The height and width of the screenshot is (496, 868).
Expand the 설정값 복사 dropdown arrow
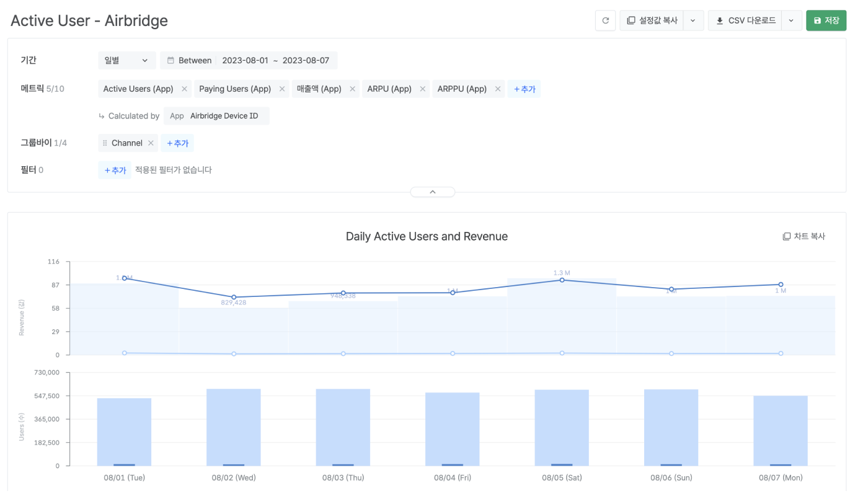[693, 20]
